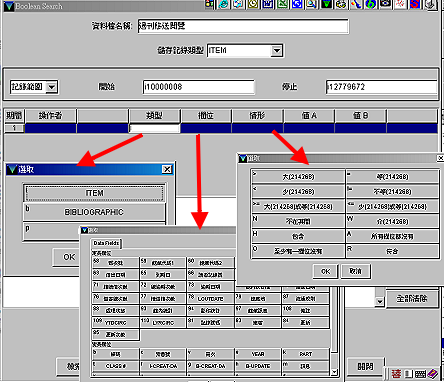Choose the PART field button

(305, 354)
